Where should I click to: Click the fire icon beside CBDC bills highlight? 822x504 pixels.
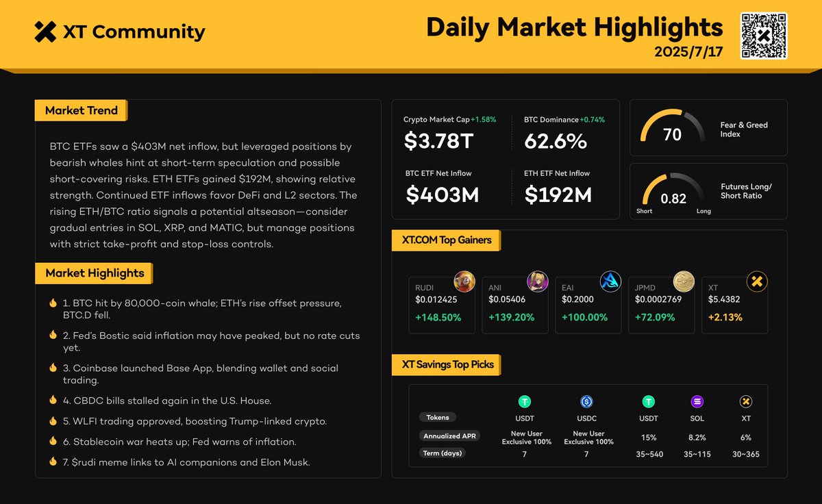pyautogui.click(x=53, y=400)
